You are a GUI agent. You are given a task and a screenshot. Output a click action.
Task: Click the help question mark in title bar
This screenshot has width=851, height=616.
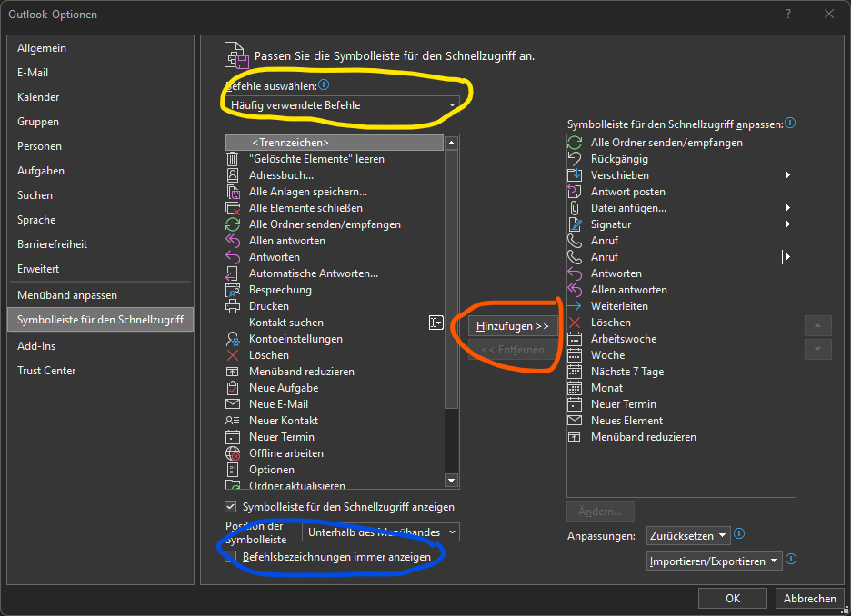788,15
